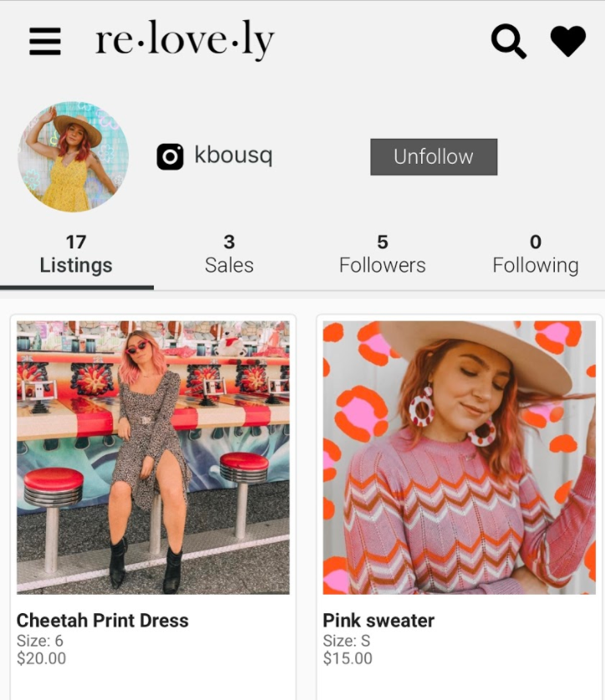Click Size: S under Pink sweater
The height and width of the screenshot is (700, 605).
click(347, 641)
